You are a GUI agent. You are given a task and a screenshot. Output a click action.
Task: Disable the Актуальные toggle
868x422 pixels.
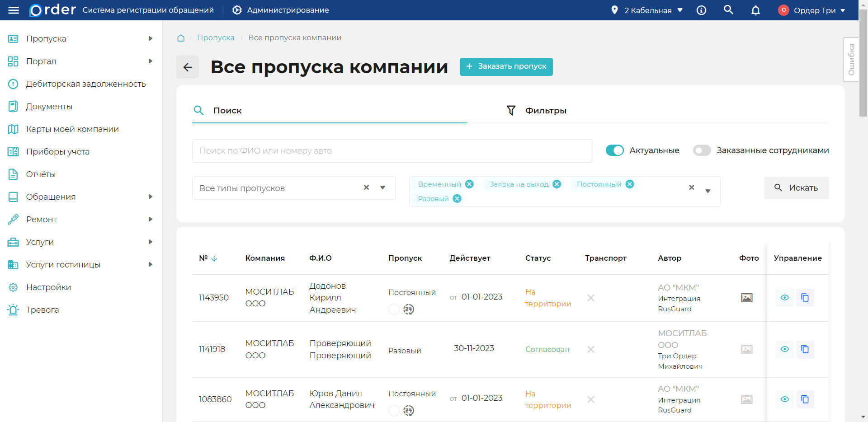(614, 150)
